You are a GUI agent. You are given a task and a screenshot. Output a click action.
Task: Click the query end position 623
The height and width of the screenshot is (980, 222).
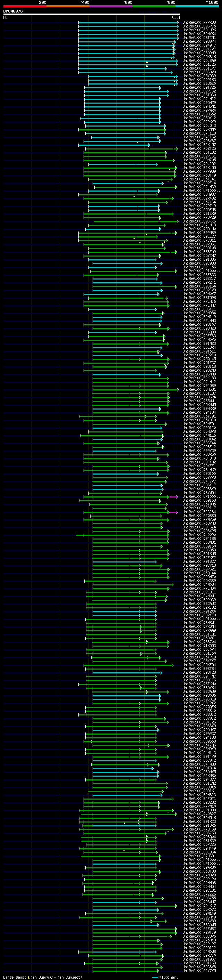point(175,17)
